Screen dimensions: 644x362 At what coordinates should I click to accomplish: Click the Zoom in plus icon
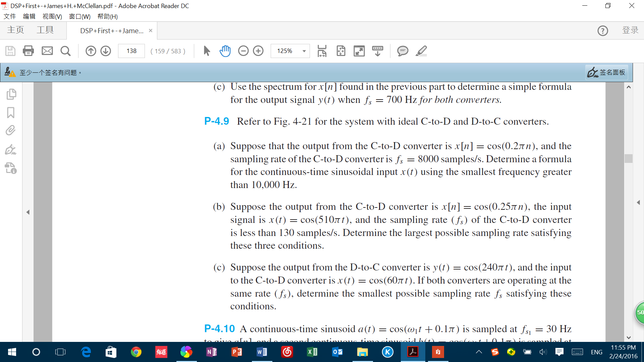tap(258, 51)
